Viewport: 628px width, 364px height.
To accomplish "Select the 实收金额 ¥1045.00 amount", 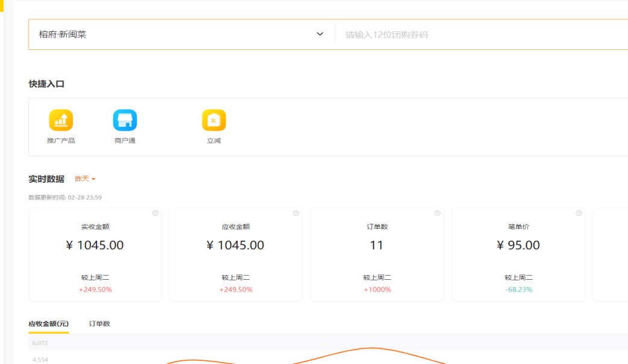I will click(x=95, y=245).
